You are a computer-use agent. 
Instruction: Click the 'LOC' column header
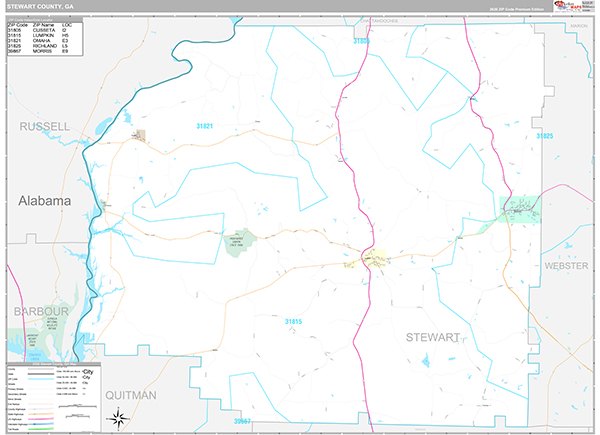(67, 25)
